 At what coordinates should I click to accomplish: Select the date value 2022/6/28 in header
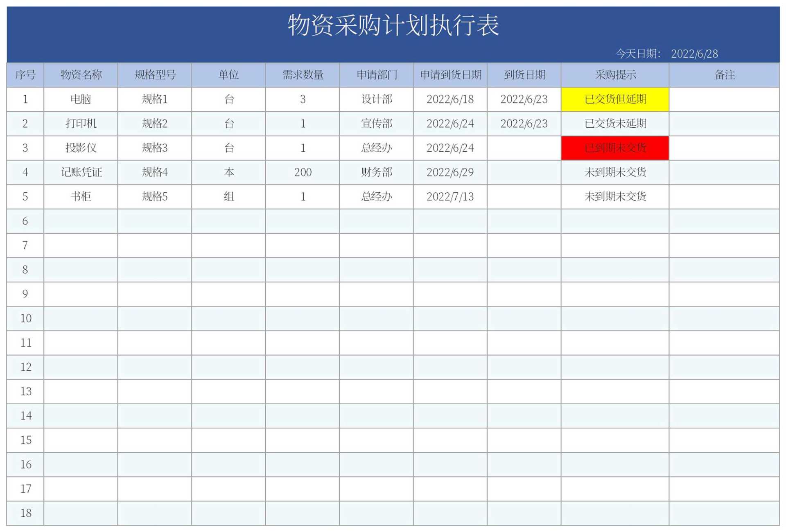694,54
